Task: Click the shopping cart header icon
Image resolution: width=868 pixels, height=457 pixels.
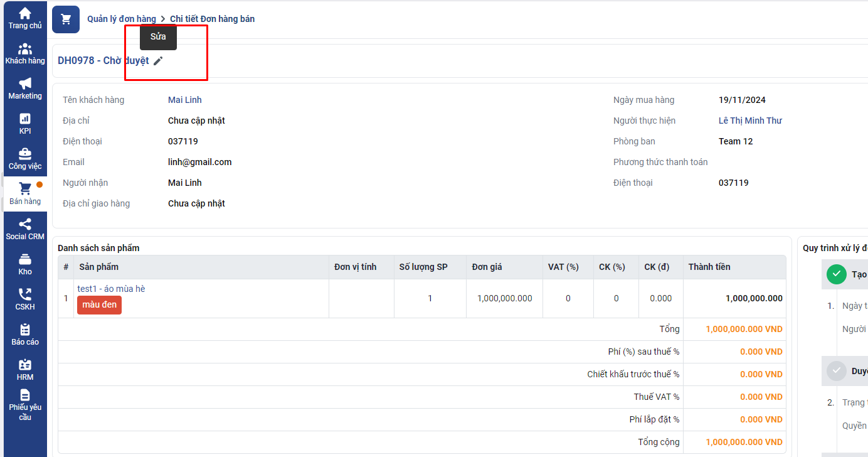Action: (x=66, y=19)
